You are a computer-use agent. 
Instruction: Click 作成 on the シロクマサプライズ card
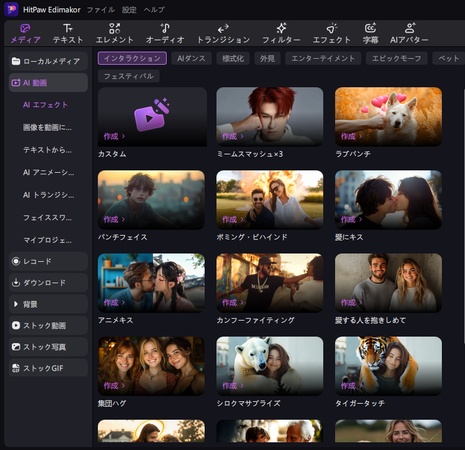[233, 385]
